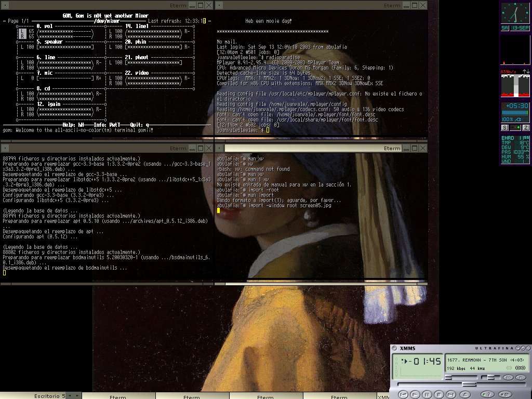This screenshot has width=532, height=399.
Task: Click the 22. video channel in gom
Action: click(x=137, y=73)
